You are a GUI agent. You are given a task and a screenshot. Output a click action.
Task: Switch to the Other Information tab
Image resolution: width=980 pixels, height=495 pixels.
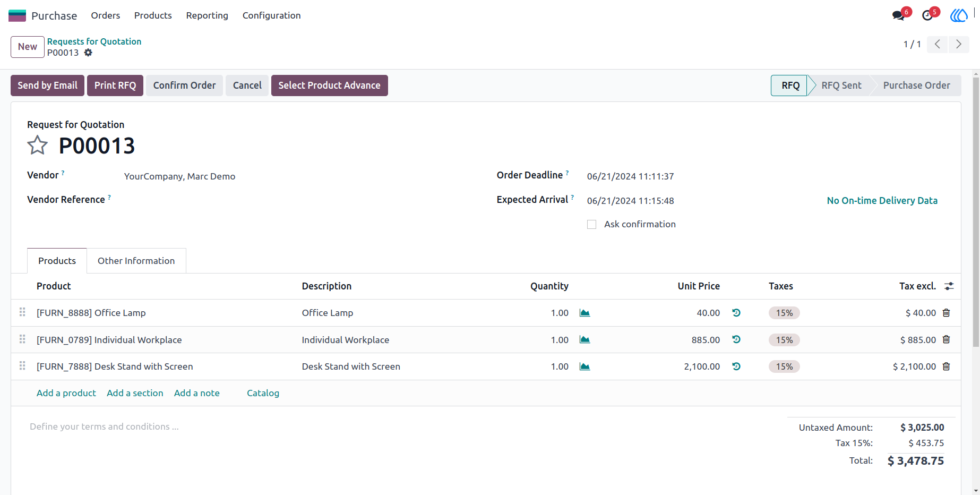(136, 261)
